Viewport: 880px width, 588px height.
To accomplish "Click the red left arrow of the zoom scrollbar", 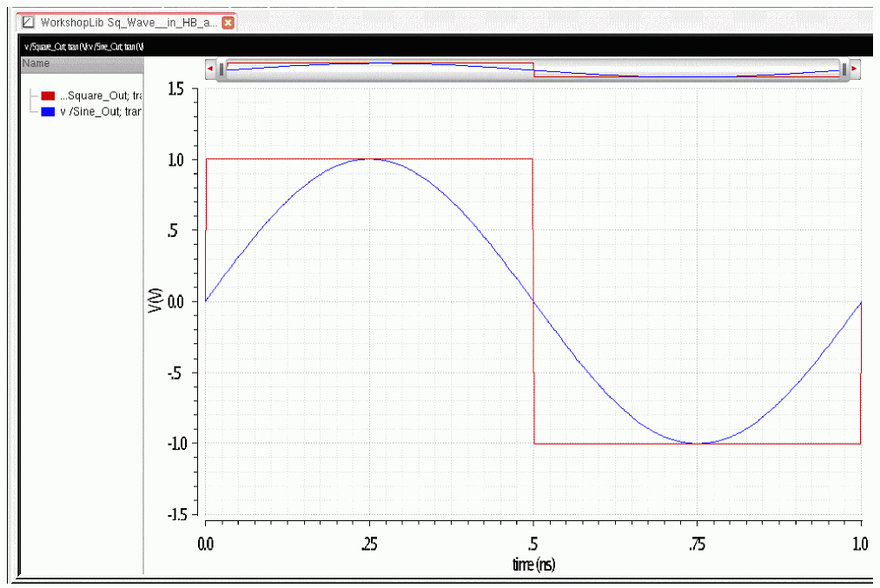I will click(210, 69).
